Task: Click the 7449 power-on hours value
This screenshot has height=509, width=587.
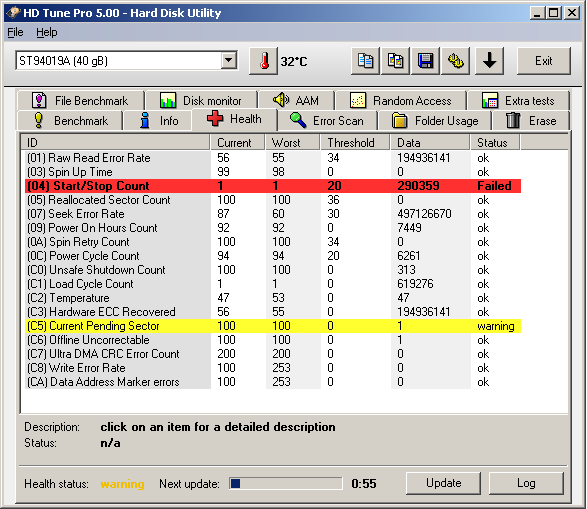Action: pyautogui.click(x=409, y=228)
